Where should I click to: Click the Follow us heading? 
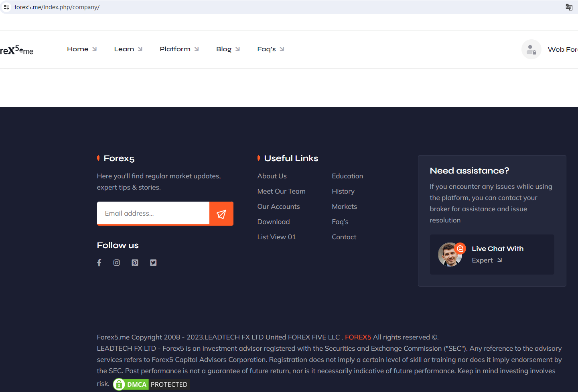118,245
